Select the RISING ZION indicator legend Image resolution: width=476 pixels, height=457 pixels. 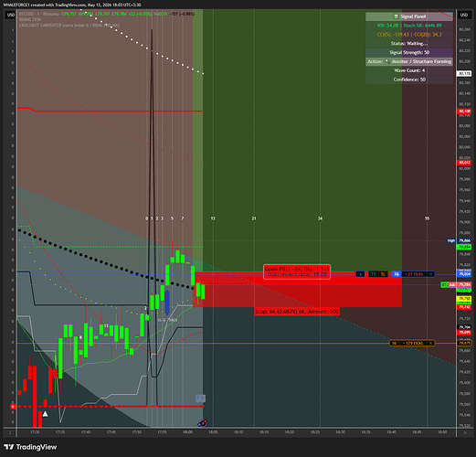click(30, 19)
